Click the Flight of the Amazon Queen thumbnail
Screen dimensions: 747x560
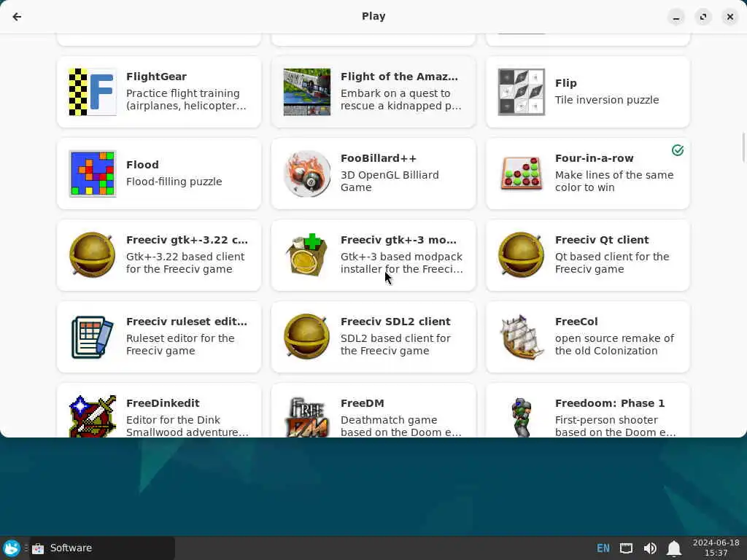[307, 92]
